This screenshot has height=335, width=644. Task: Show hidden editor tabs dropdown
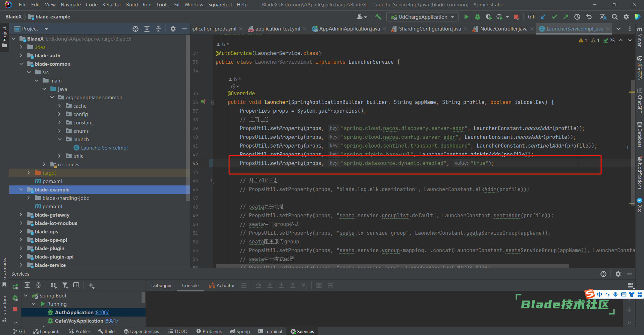click(619, 29)
